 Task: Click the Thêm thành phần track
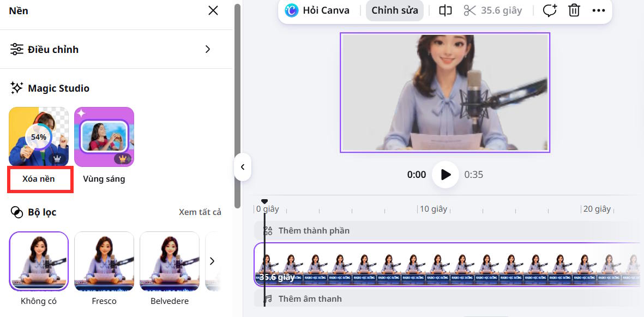(x=447, y=231)
